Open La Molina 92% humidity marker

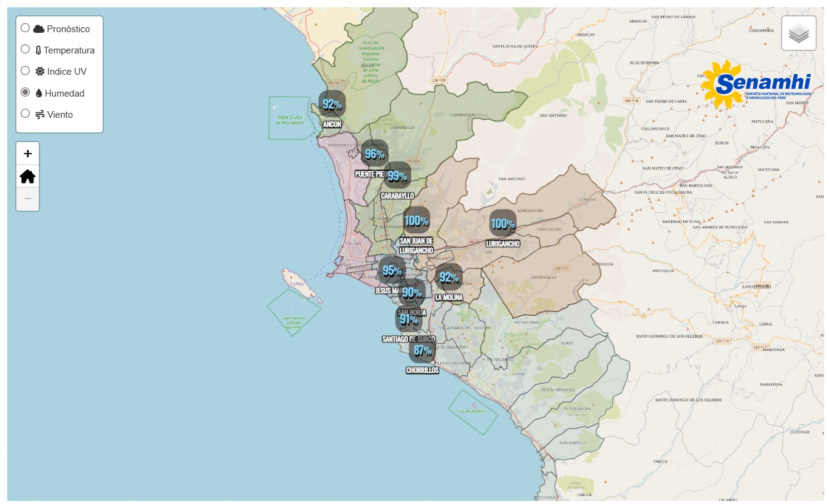[449, 278]
